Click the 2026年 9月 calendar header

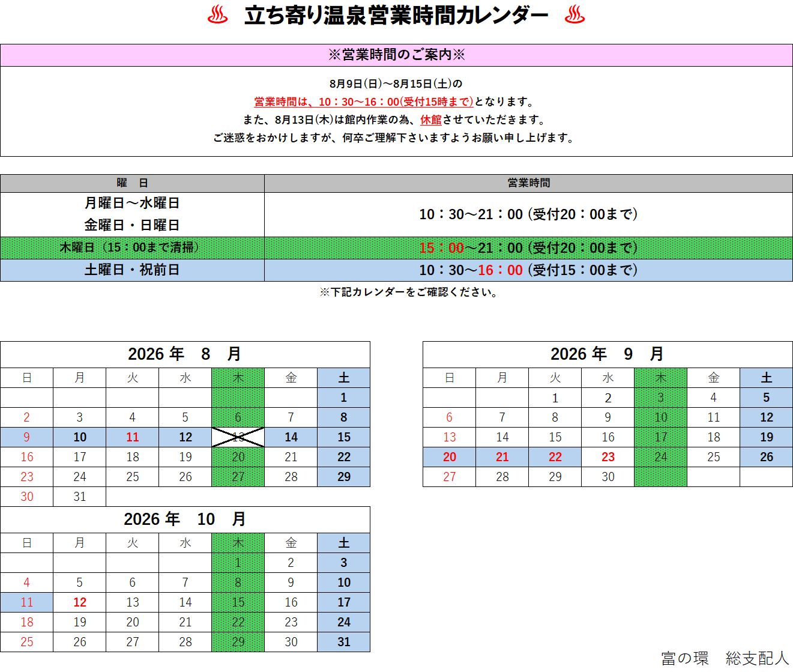[608, 354]
